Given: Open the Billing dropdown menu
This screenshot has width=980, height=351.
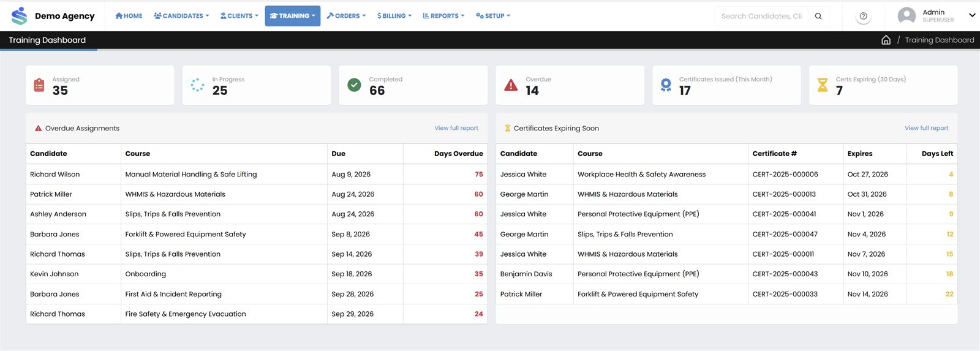Looking at the screenshot, I should pos(394,16).
